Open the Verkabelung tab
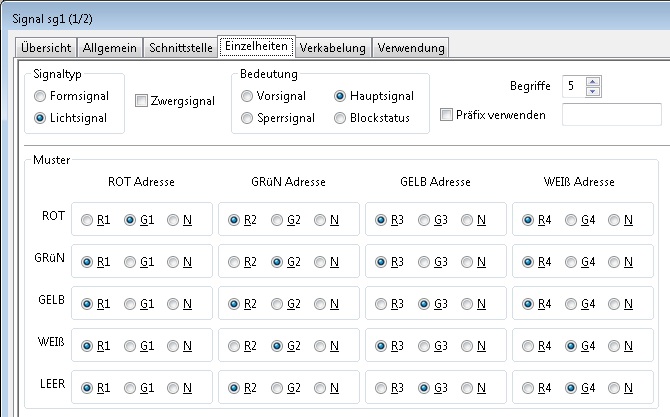 point(333,47)
